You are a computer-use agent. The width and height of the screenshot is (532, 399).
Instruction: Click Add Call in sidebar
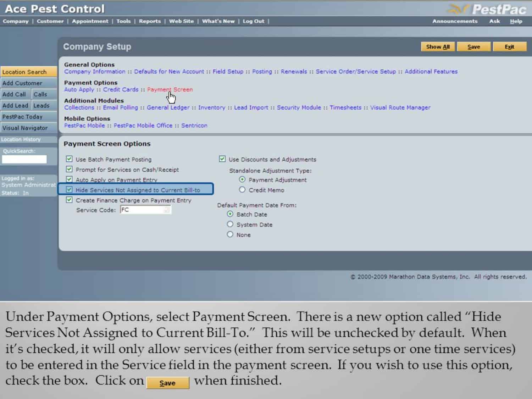point(16,94)
